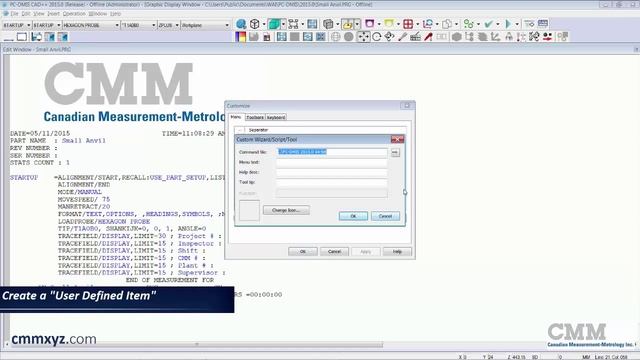Click Cancel in the Customize dialog
Image resolution: width=640 pixels, height=360 pixels.
click(x=334, y=251)
